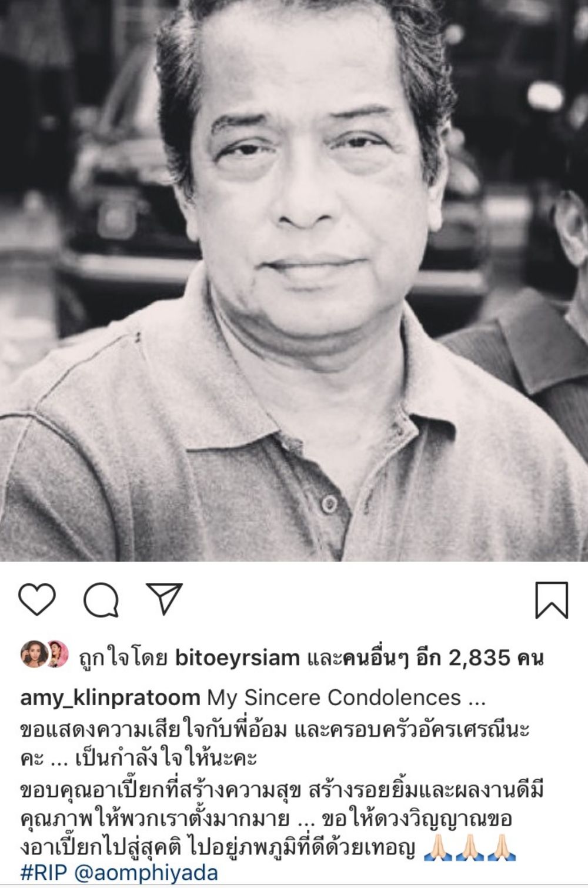The image size is (588, 888).
Task: Click the My Sincere Condolences caption text
Action: 347,697
